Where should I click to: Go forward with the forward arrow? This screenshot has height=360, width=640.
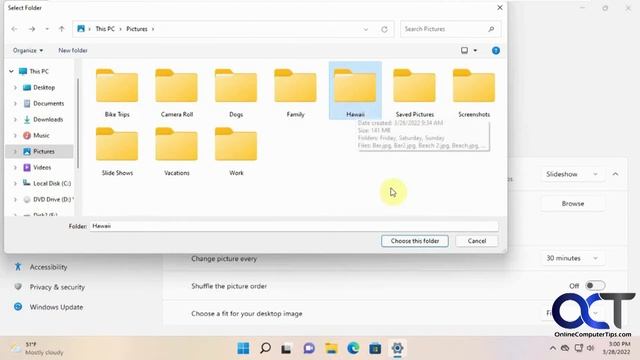pyautogui.click(x=31, y=29)
